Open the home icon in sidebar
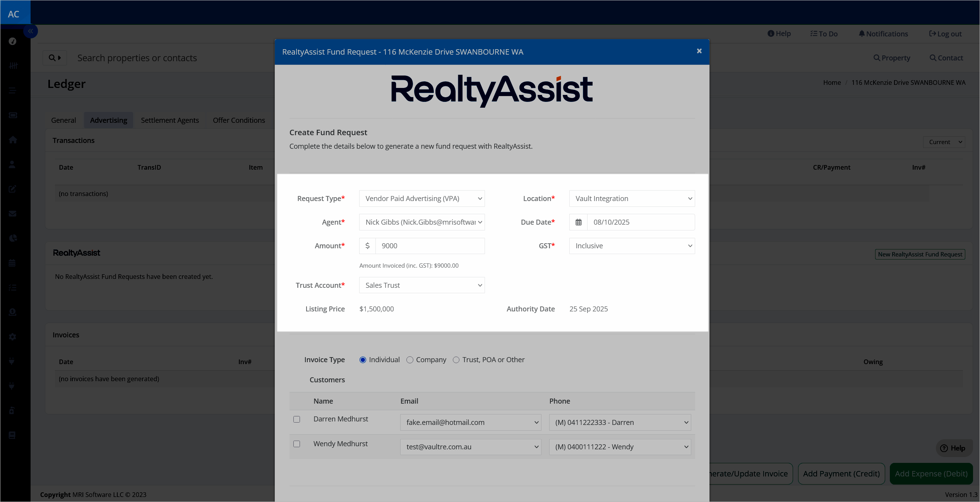The height and width of the screenshot is (502, 980). point(13,139)
